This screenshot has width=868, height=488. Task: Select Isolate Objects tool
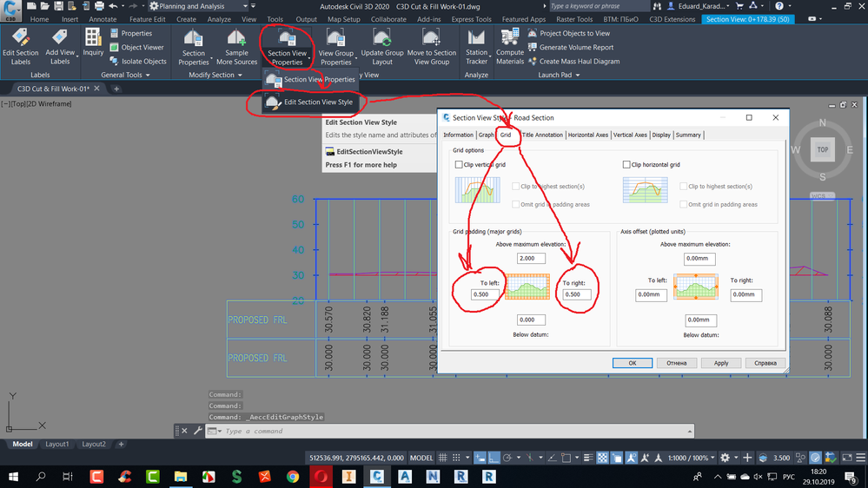[x=138, y=62]
